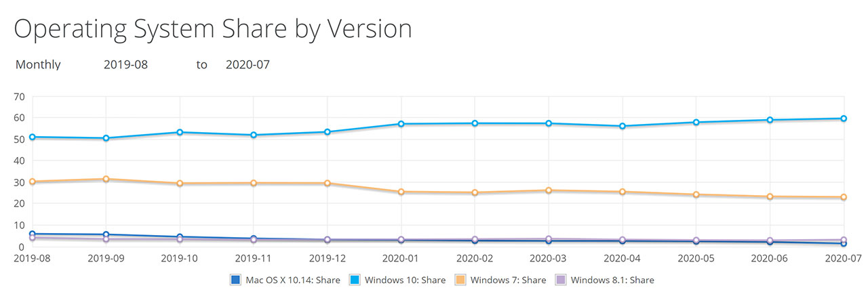Screen dimensions: 868x294
Task: Click the Windows 7 data point at 2020-03
Action: (549, 190)
